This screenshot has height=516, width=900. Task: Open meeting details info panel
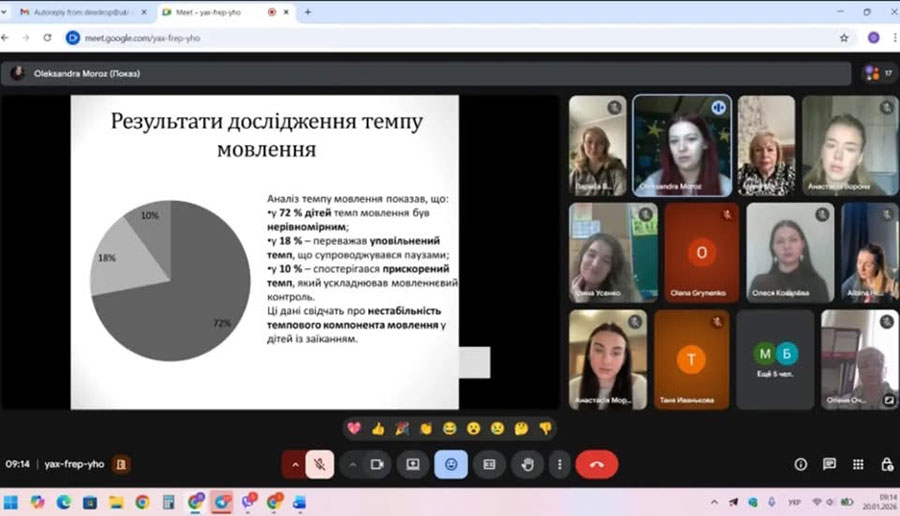[801, 464]
